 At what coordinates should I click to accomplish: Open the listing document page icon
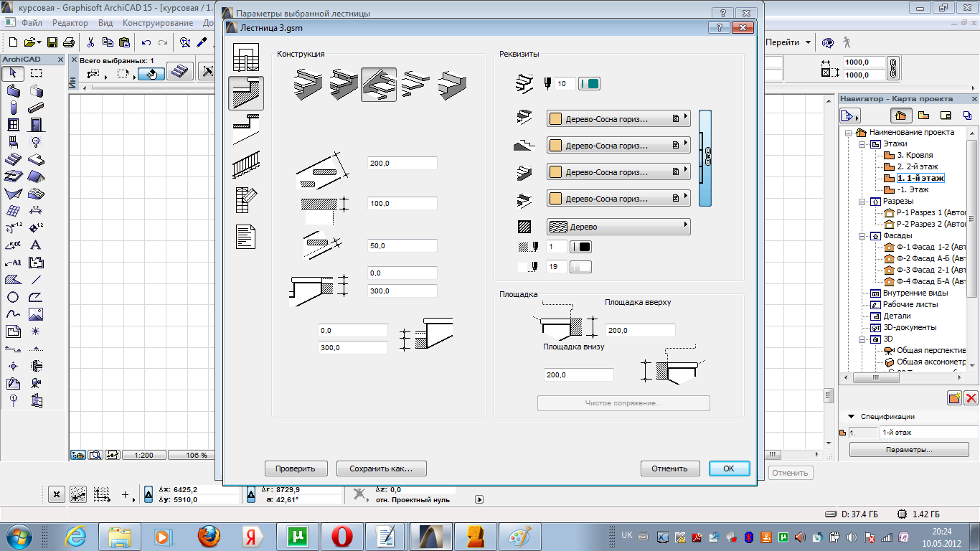(x=246, y=237)
